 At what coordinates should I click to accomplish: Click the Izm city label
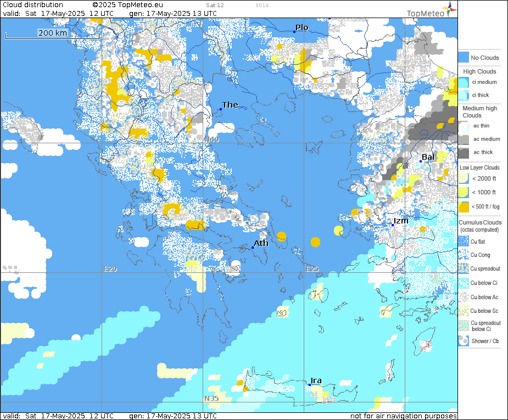tap(401, 221)
